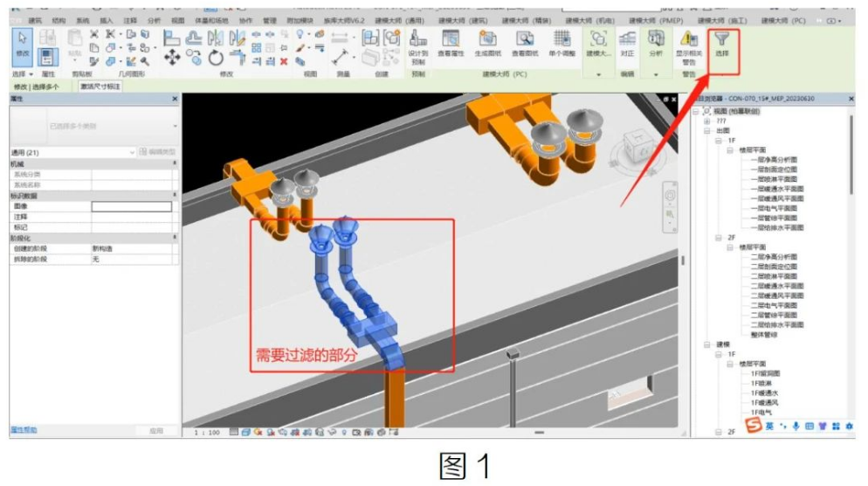The image size is (868, 486).
Task: Click the Align tool in 修改 panel
Action: coord(172,38)
